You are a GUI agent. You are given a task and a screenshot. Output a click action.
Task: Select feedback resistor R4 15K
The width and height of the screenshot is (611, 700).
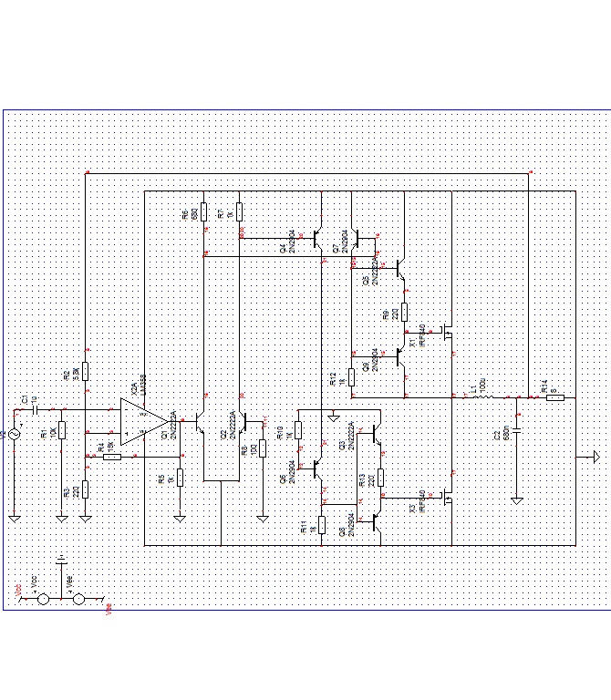coord(112,457)
